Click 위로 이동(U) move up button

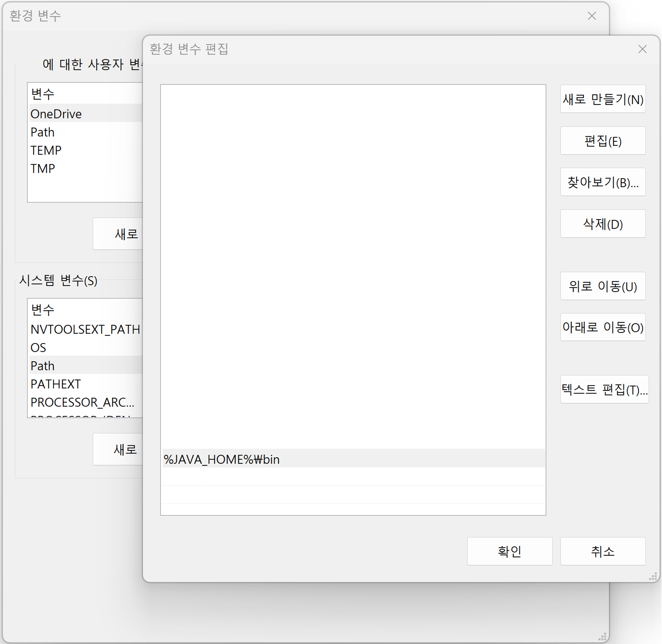[x=603, y=286]
